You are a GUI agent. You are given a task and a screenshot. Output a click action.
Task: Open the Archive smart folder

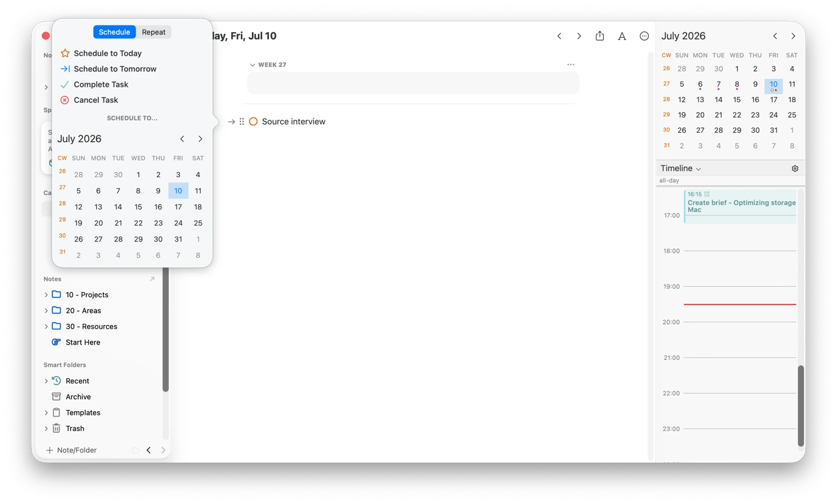pyautogui.click(x=78, y=397)
